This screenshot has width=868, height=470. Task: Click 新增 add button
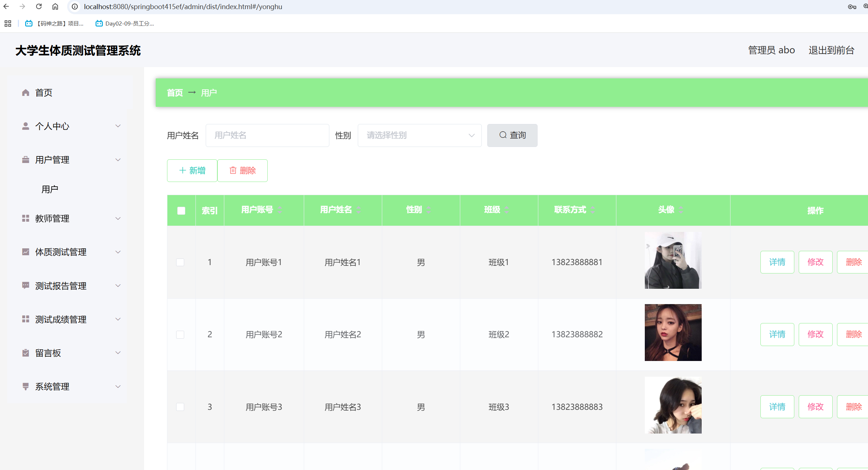click(x=192, y=171)
